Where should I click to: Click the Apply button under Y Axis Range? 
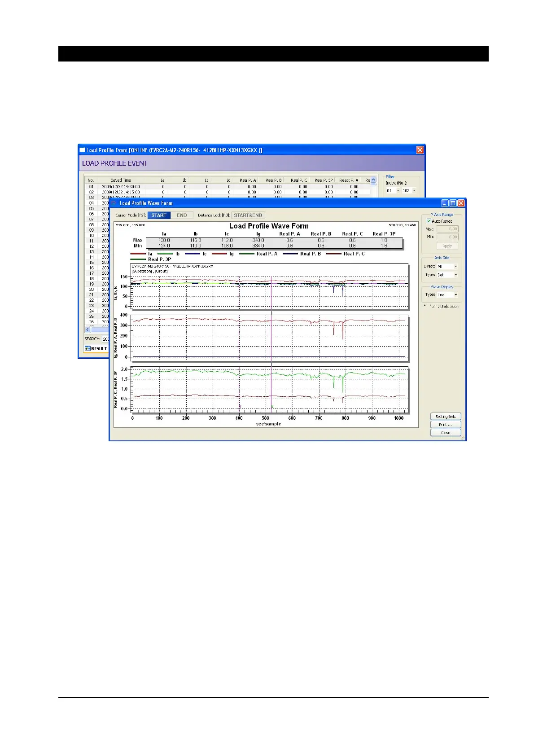point(447,246)
